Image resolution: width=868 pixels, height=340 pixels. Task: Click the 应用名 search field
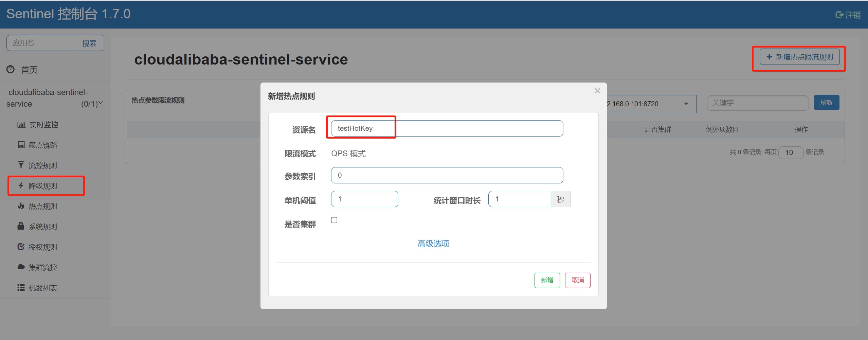click(x=41, y=43)
